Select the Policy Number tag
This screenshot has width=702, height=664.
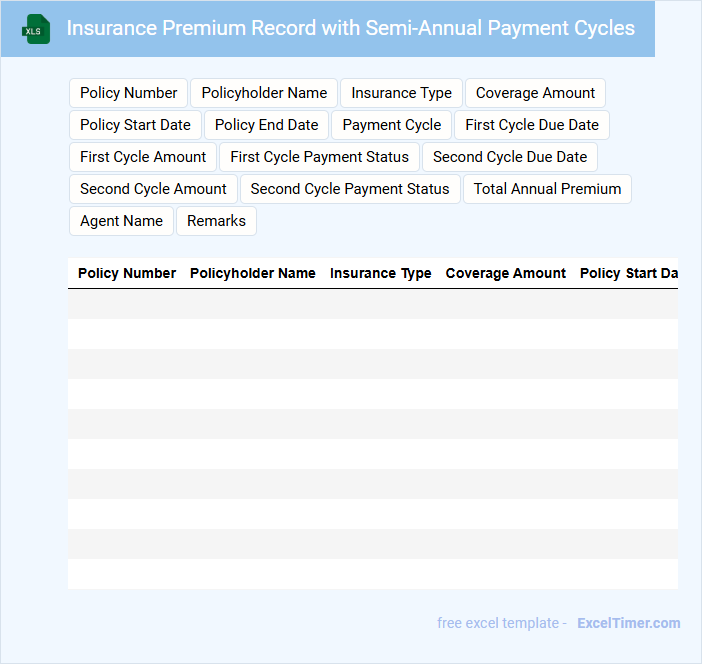(128, 93)
